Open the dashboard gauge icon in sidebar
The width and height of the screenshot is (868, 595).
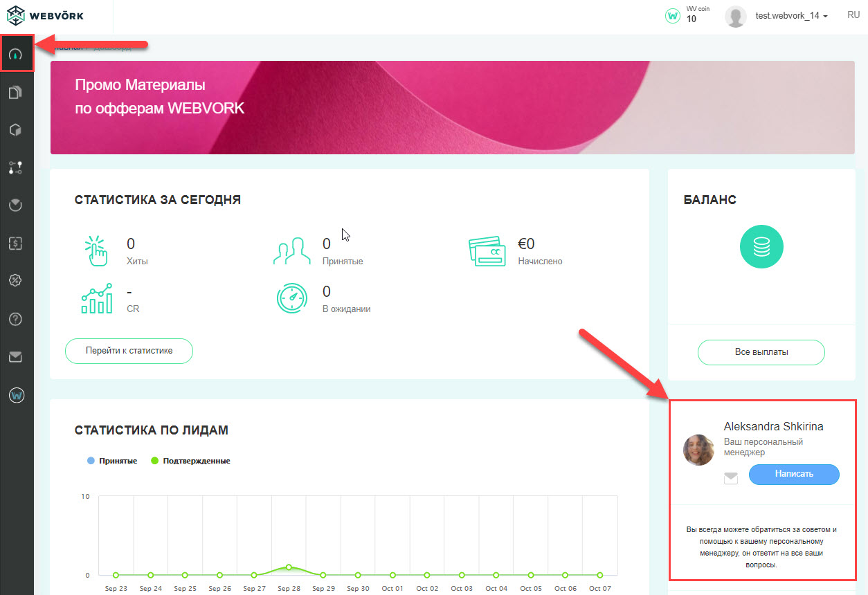[x=17, y=54]
